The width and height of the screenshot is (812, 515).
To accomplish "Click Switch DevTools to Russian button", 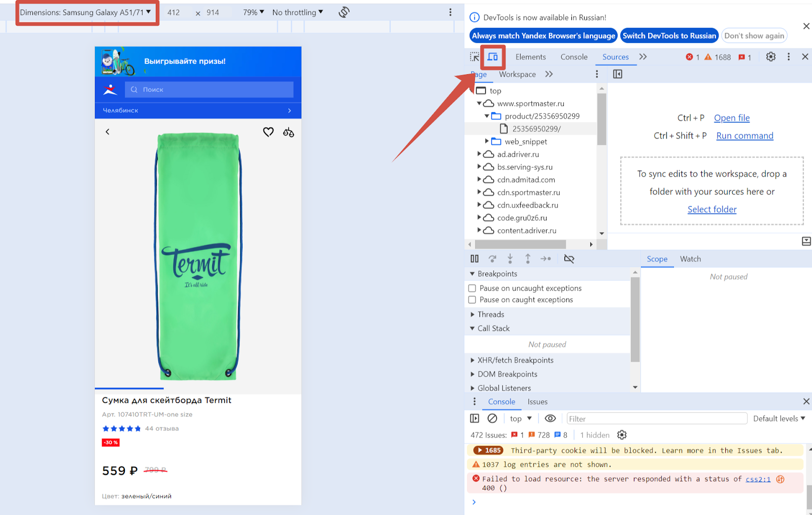I will coord(669,36).
